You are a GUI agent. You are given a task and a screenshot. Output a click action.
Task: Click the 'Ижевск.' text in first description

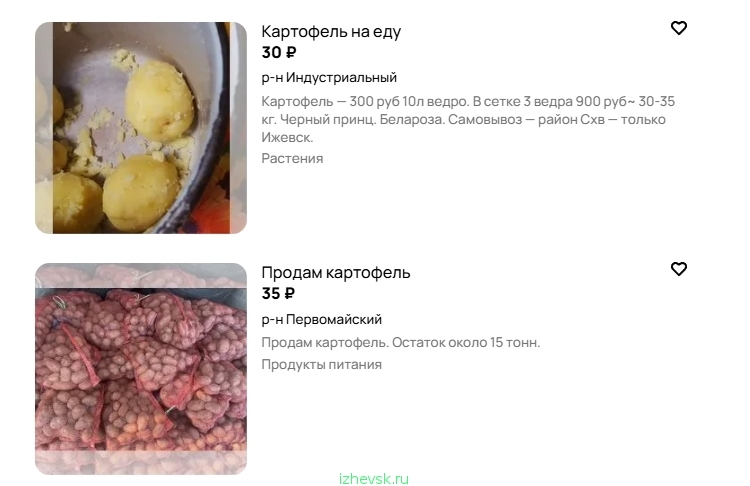[x=287, y=138]
